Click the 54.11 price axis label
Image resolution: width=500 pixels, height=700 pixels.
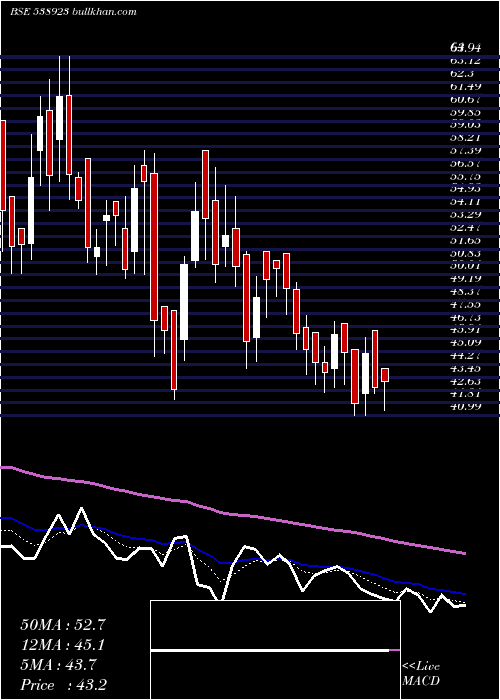click(465, 202)
